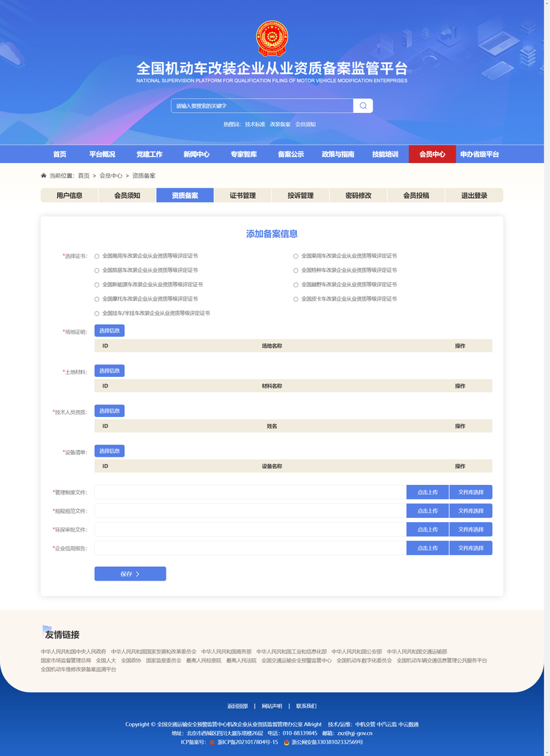The width and height of the screenshot is (550, 756).
Task: Open 政策与指南 in the main navigation
Action: 338,154
